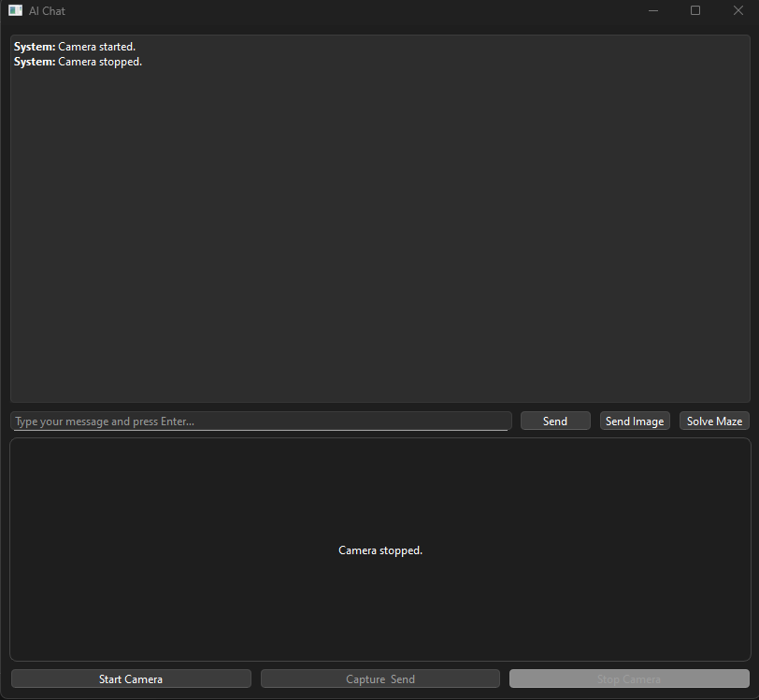Screen dimensions: 759x700
Task: Start the camera with Start Camera button
Action: pos(131,679)
